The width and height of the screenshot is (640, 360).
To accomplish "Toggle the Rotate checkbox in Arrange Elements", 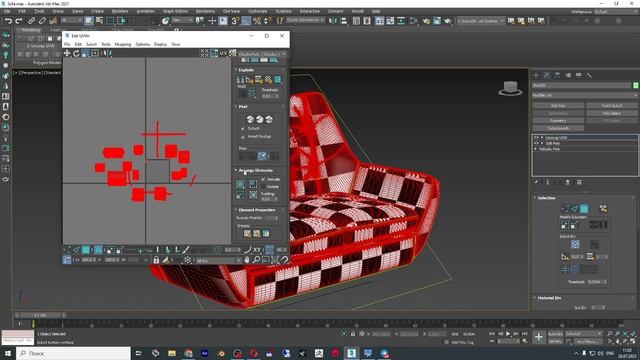I will click(x=263, y=187).
